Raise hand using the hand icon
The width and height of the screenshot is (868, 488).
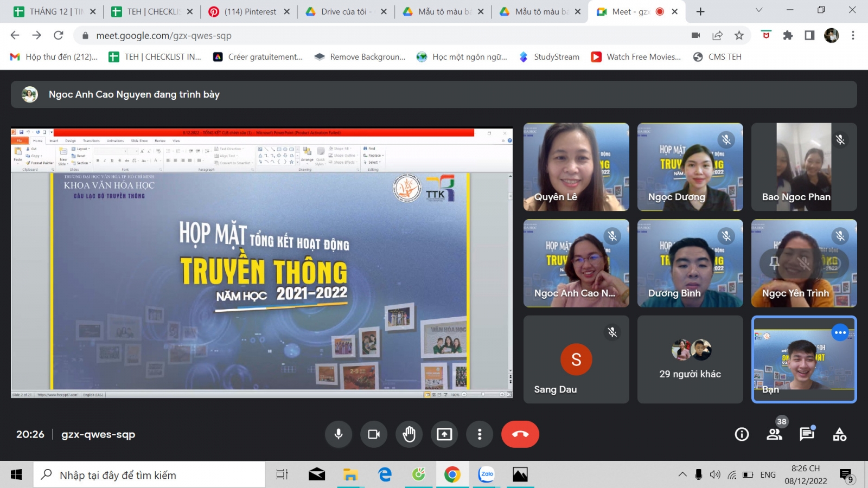coord(409,434)
